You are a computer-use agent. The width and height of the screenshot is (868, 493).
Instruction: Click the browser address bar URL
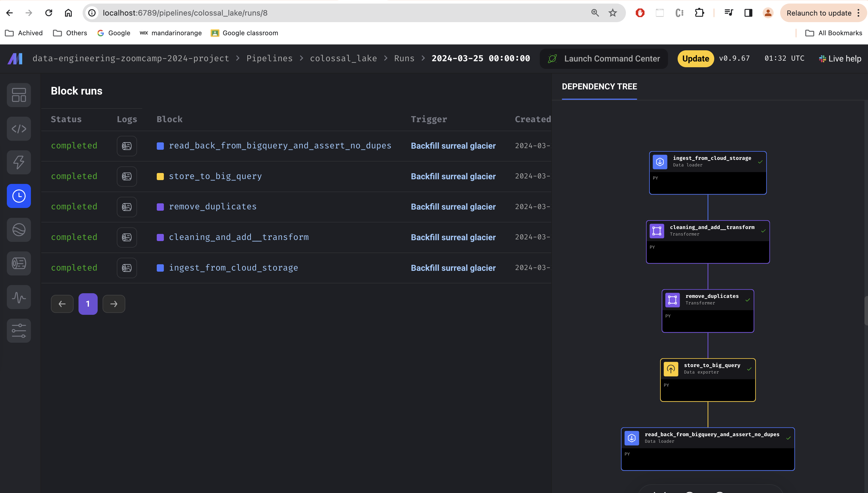185,13
